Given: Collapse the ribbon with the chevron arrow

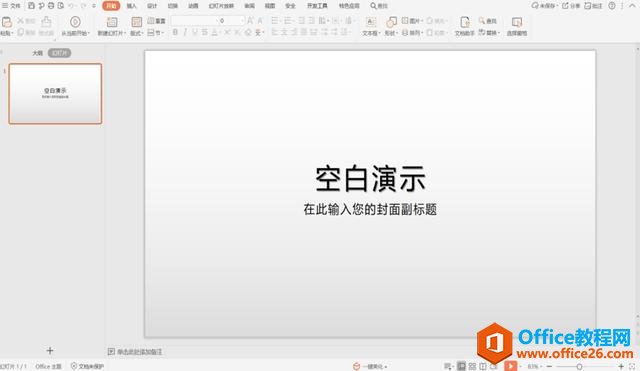Looking at the screenshot, I should pyautogui.click(x=633, y=6).
